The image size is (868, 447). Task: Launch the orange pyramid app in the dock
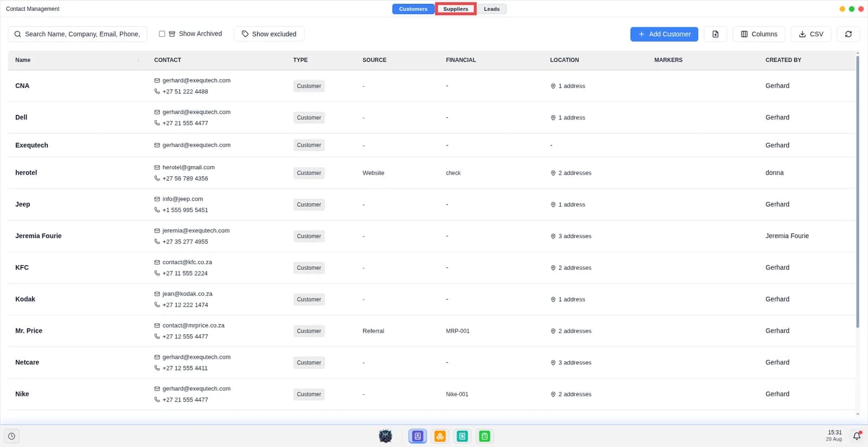[440, 436]
